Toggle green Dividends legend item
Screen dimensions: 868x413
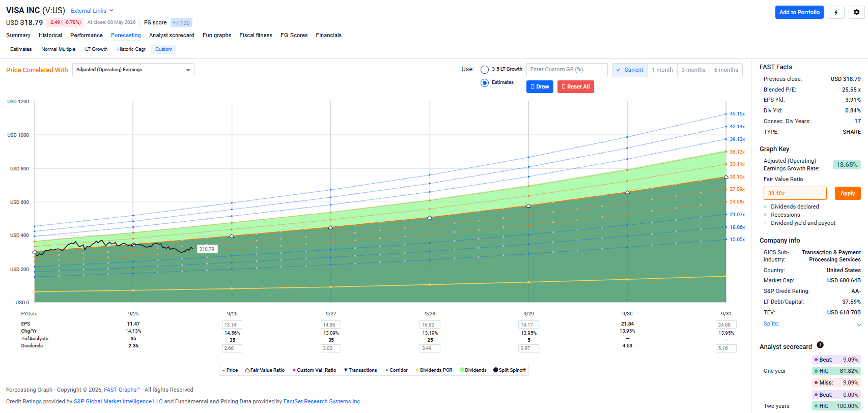[x=473, y=370]
